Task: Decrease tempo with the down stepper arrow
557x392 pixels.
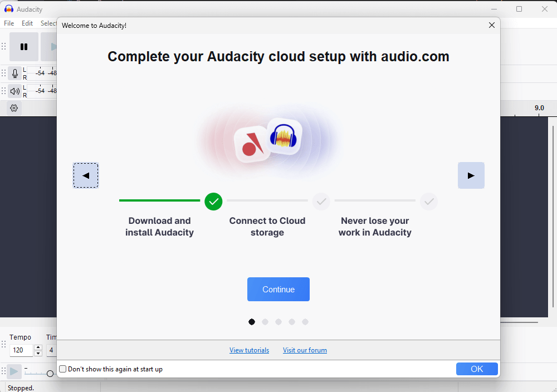Action: (38, 354)
